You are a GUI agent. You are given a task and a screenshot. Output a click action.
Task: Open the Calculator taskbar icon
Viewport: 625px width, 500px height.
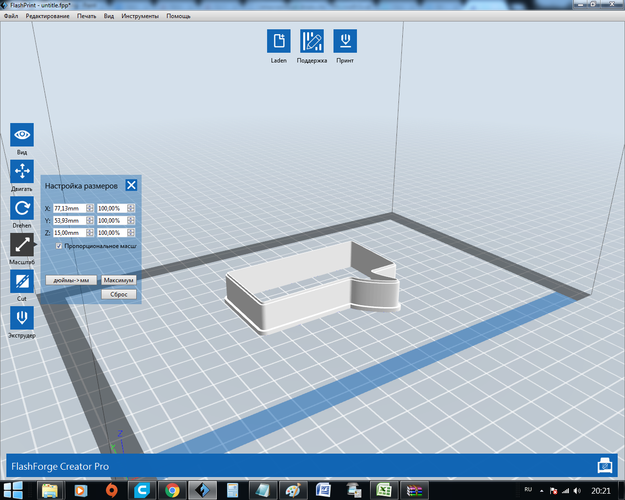point(232,490)
